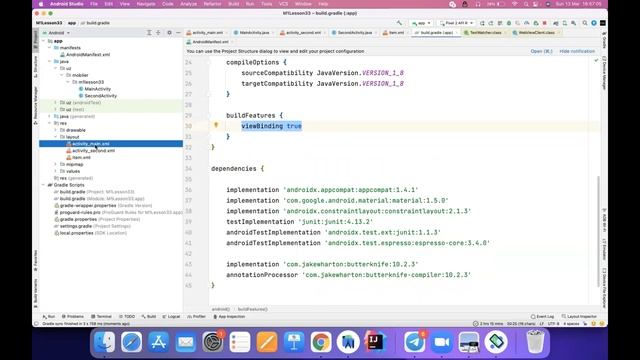Select SecondActivity in project tree
640x360 pixels.
click(100, 96)
